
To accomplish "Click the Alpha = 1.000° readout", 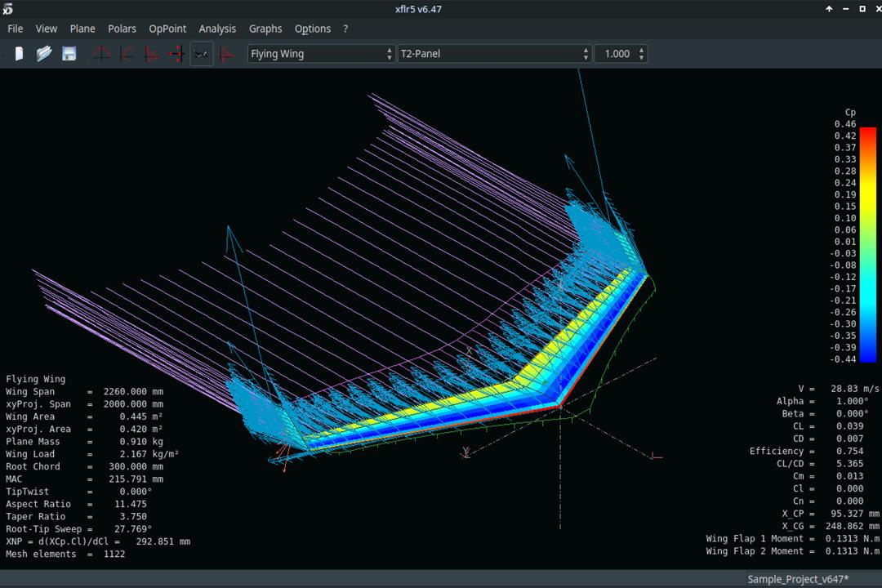I will point(822,401).
